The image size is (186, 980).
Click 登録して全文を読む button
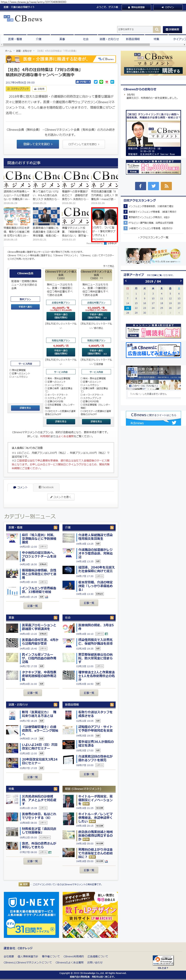(x=37, y=144)
